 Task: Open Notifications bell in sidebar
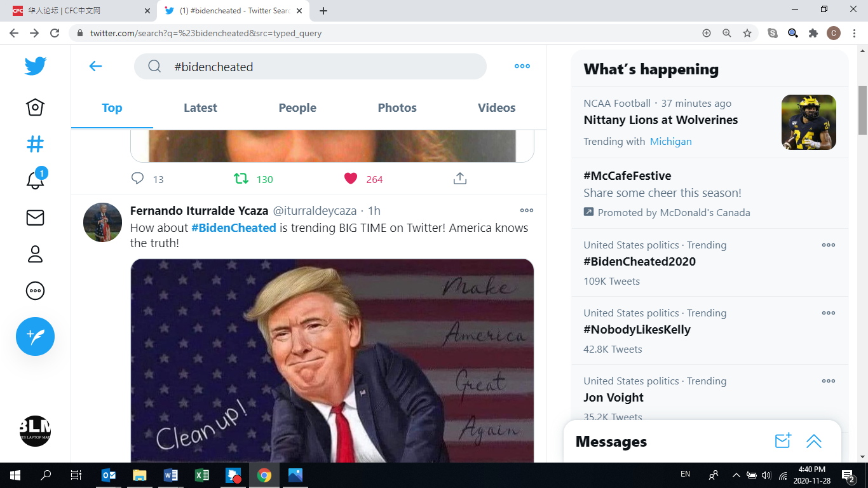(35, 180)
